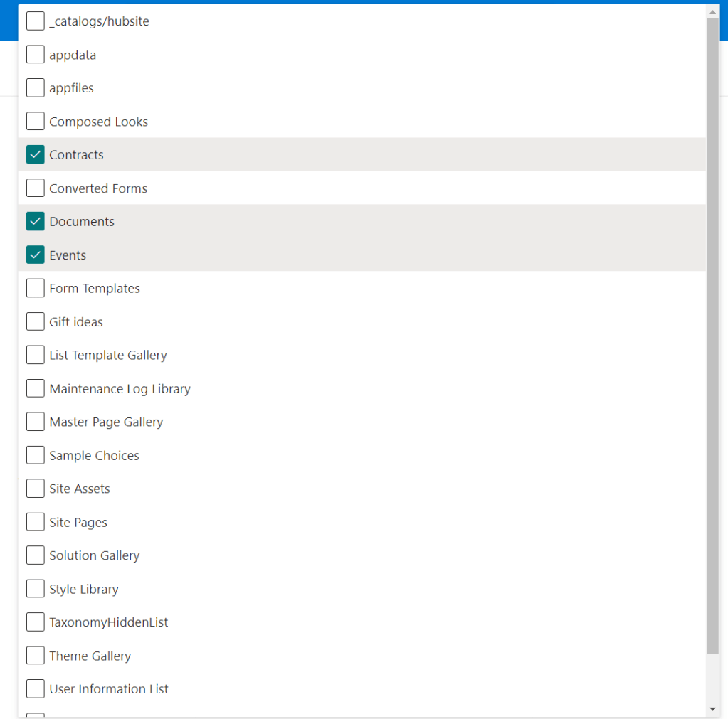Select the Maintenance Log Library option
Screen dimensions: 728x719
(x=36, y=389)
